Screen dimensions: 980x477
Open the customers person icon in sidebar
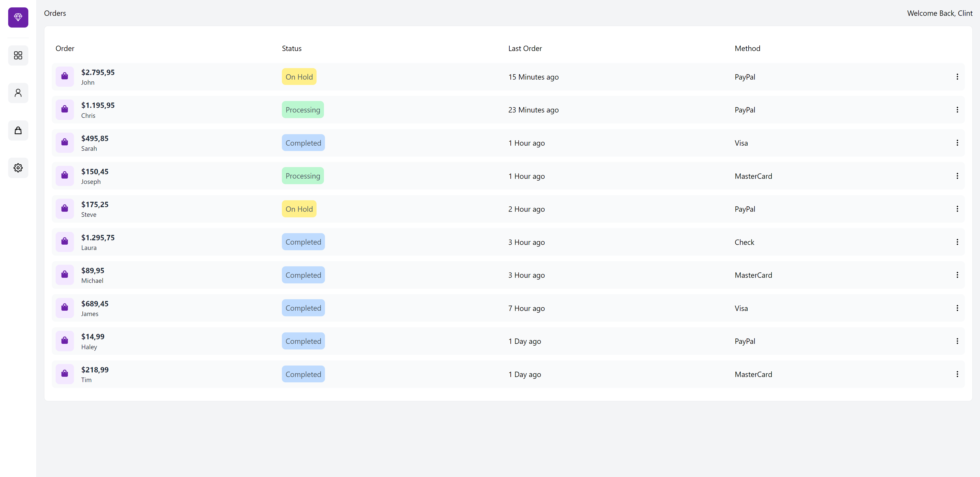18,93
